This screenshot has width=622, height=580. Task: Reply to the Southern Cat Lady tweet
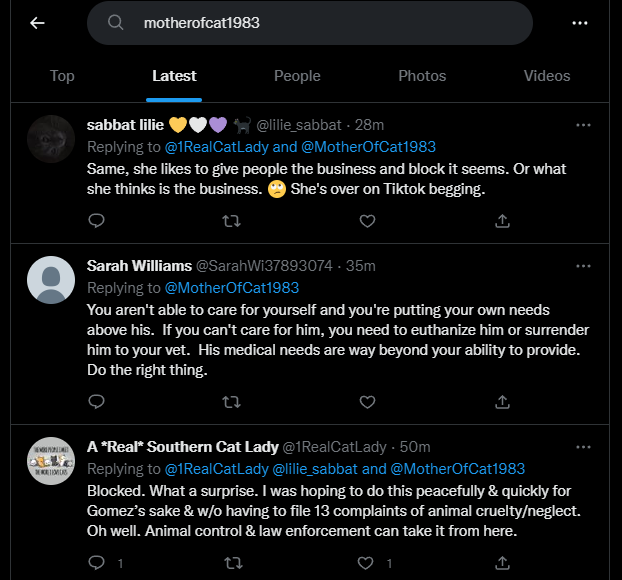pos(96,563)
